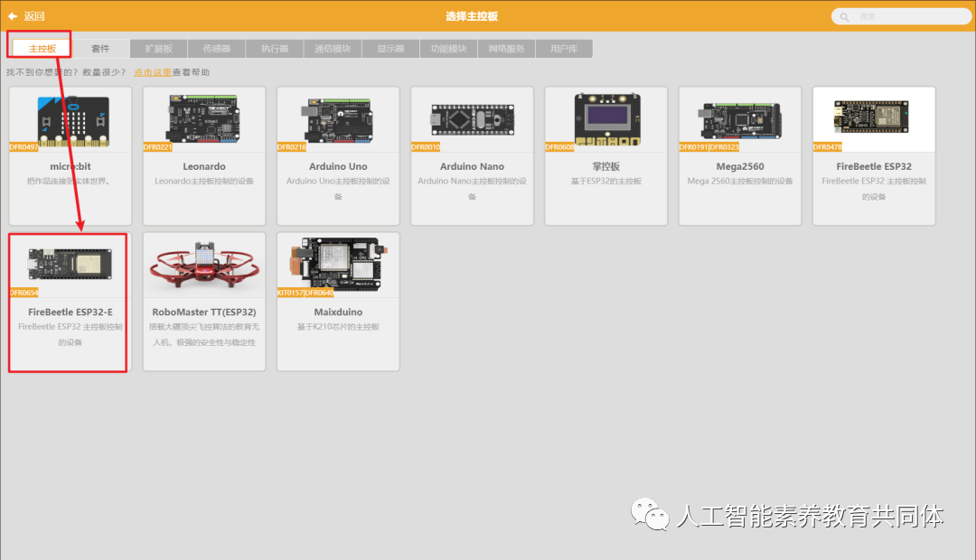Click the DFR0216 product tag
Image resolution: width=976 pixels, height=560 pixels.
(292, 147)
